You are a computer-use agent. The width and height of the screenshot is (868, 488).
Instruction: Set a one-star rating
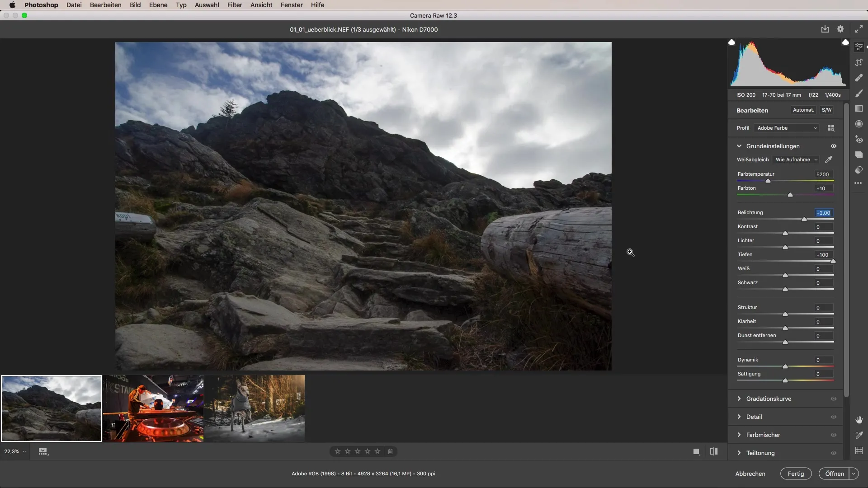(x=338, y=451)
